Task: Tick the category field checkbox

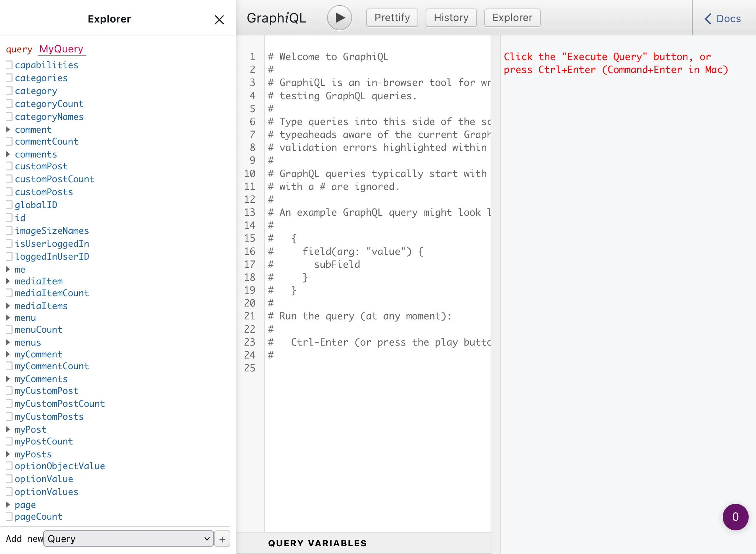Action: [x=9, y=91]
